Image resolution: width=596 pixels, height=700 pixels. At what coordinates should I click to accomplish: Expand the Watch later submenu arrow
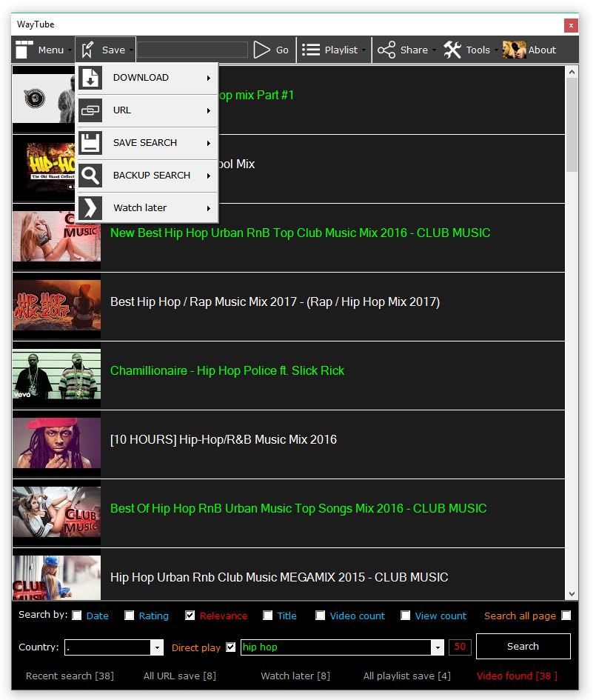click(x=208, y=208)
